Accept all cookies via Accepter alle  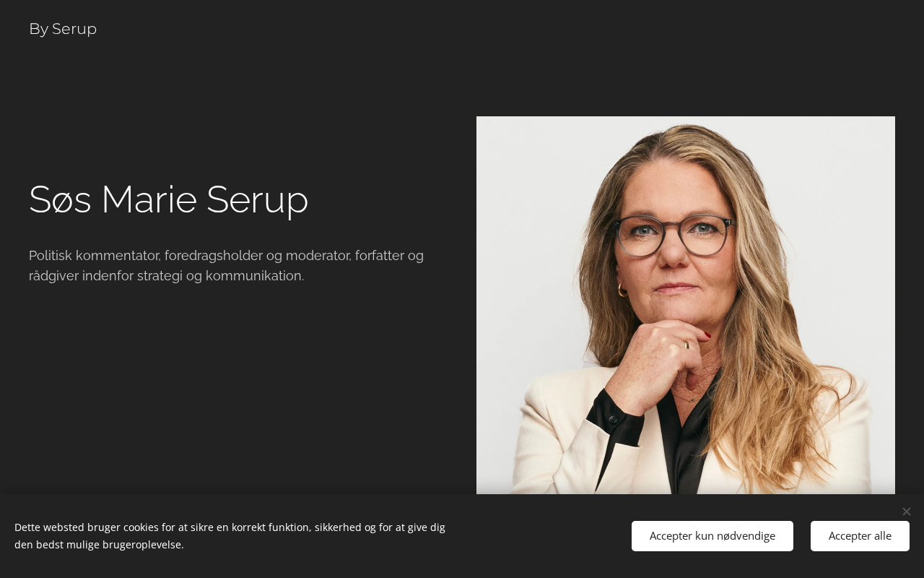click(x=860, y=536)
